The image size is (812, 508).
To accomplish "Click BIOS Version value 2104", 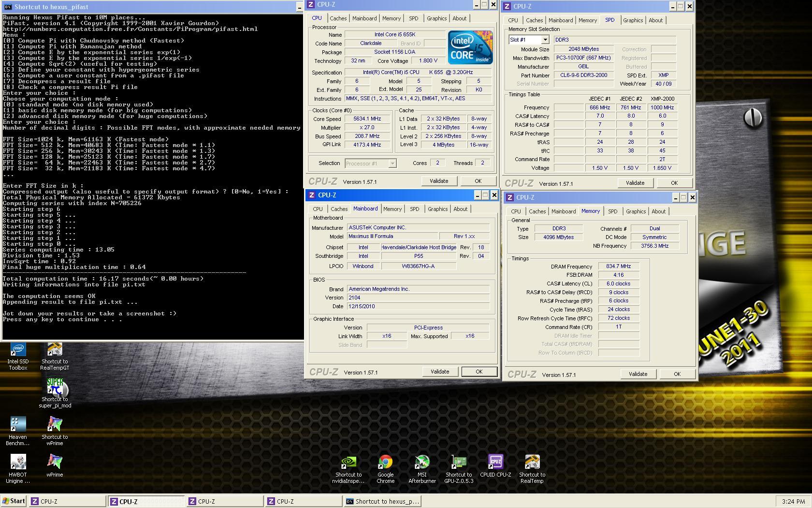I will [419, 298].
